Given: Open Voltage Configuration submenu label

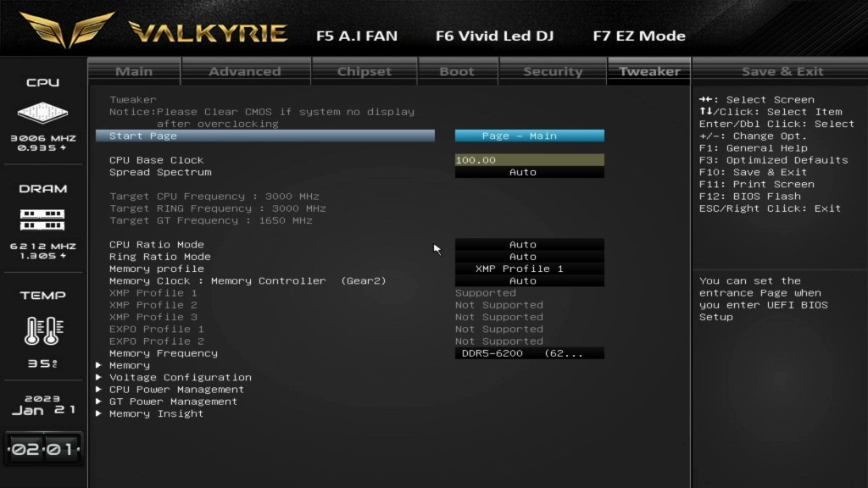Looking at the screenshot, I should pos(181,377).
